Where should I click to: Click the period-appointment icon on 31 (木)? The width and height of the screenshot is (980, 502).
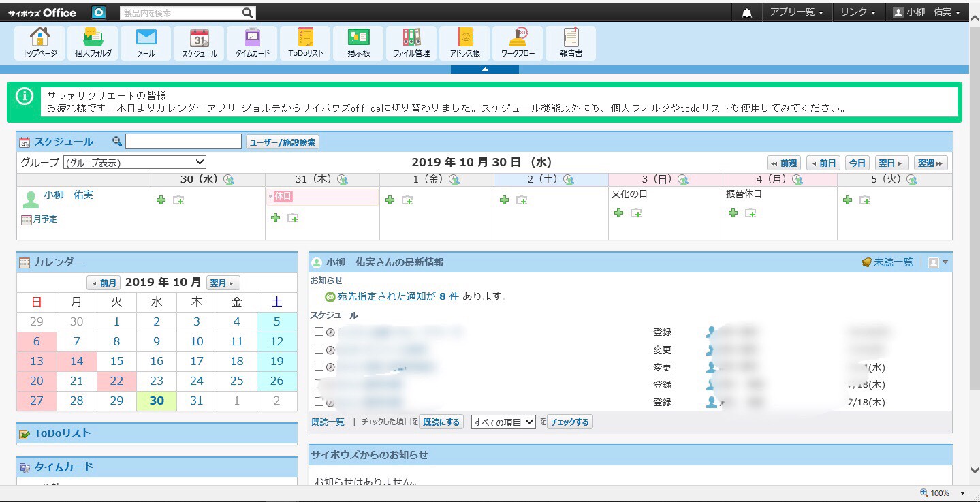pyautogui.click(x=293, y=217)
